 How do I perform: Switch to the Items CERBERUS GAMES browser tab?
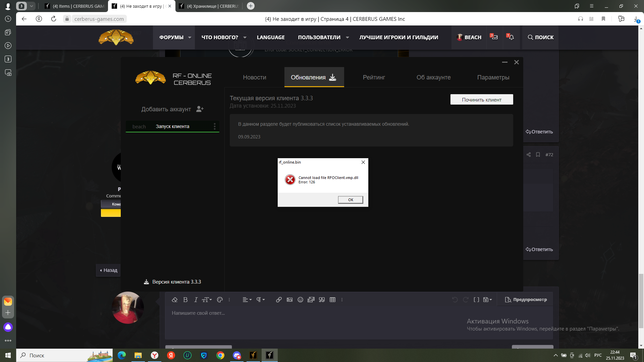(x=74, y=6)
